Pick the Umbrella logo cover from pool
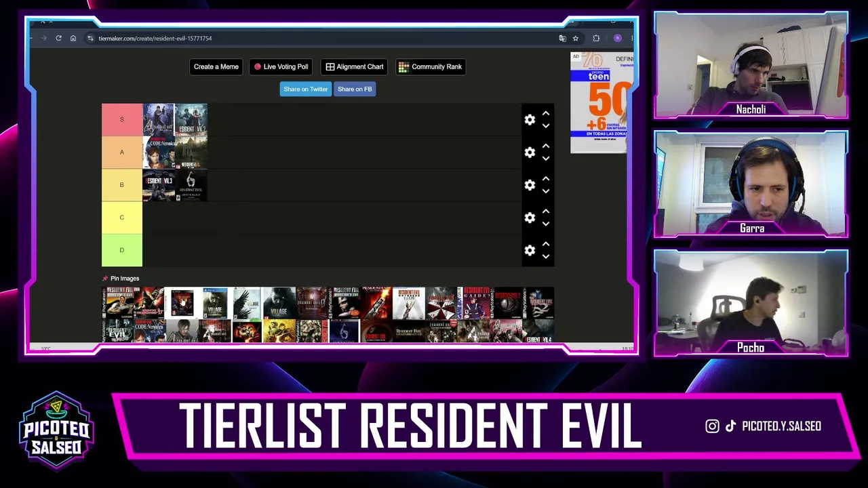The width and height of the screenshot is (868, 488). pyautogui.click(x=441, y=303)
